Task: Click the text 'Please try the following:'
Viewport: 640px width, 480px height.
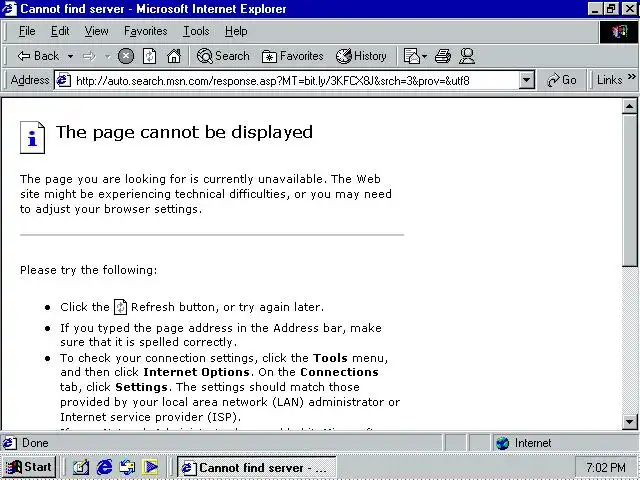Action: tap(89, 270)
